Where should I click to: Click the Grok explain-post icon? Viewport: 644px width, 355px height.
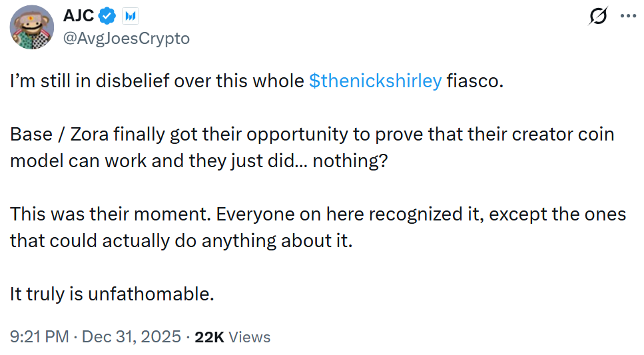tap(598, 17)
